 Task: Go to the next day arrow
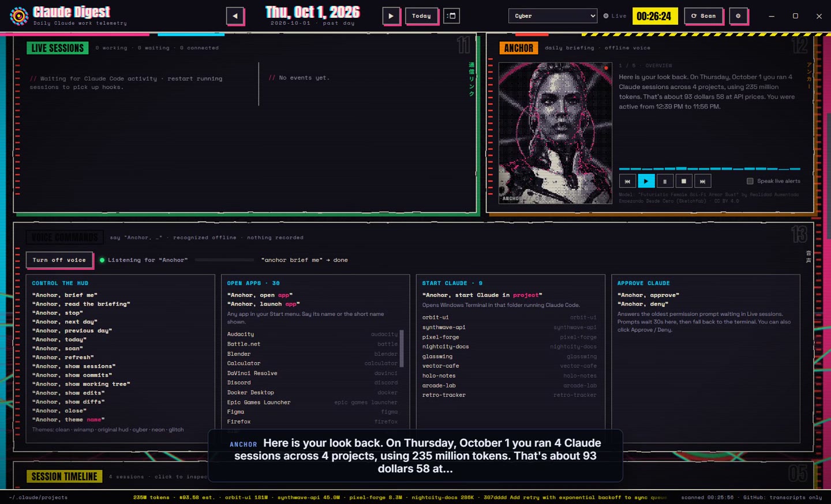pyautogui.click(x=391, y=16)
